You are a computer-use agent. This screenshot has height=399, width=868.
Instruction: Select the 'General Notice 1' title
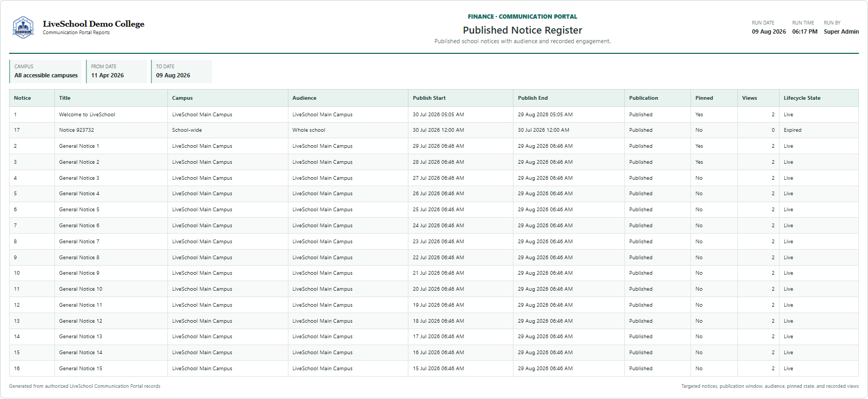click(79, 146)
